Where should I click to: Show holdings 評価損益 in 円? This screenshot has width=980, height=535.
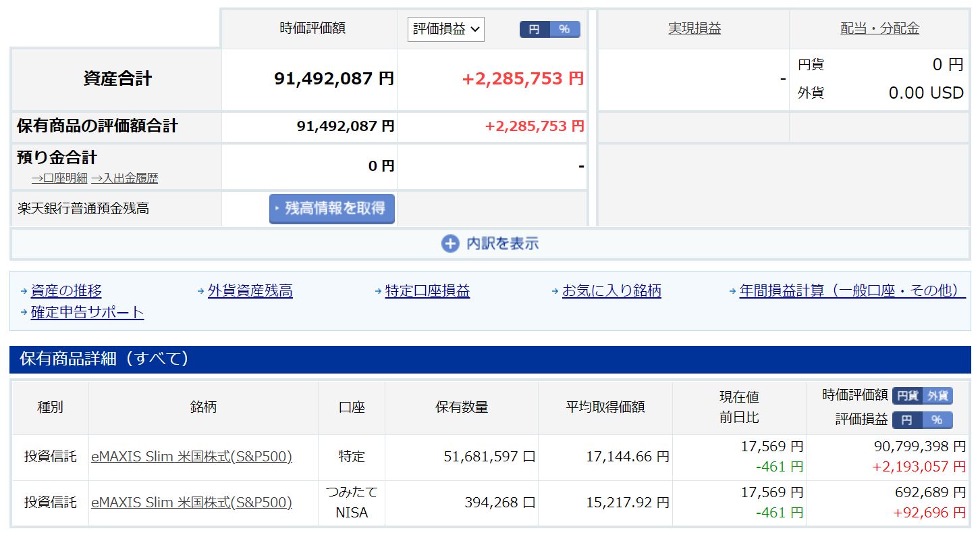point(907,420)
